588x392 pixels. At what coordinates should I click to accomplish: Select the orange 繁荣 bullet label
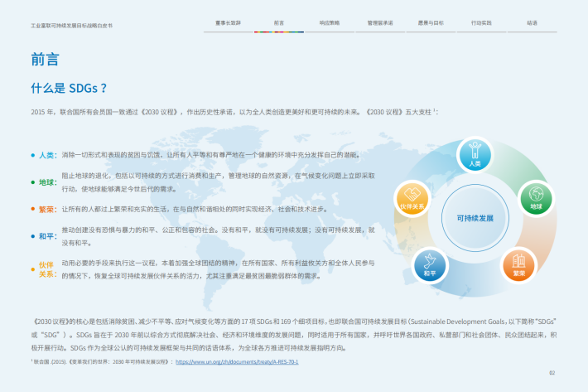pyautogui.click(x=46, y=210)
